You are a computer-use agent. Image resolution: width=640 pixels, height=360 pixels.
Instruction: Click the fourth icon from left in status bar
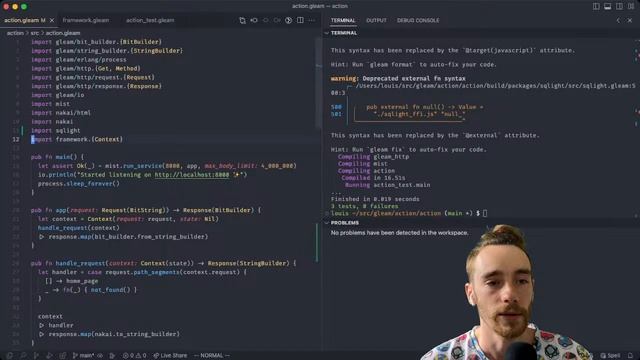49,356
